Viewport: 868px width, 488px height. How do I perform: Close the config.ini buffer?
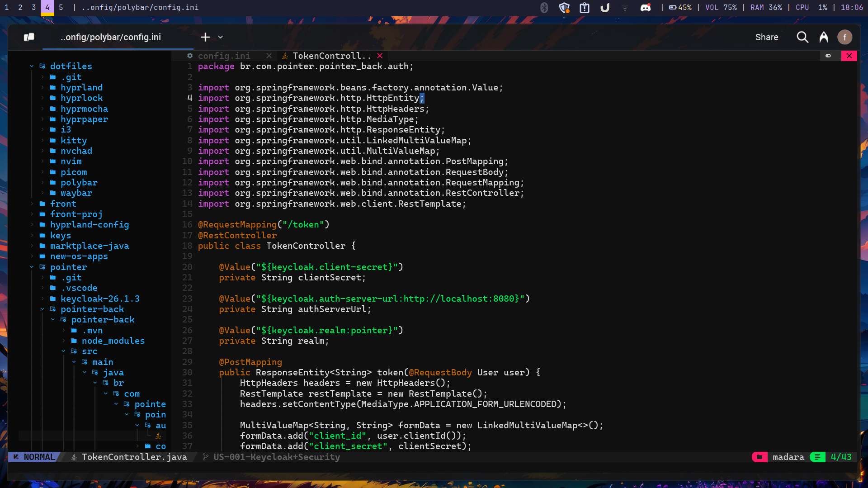coord(269,56)
